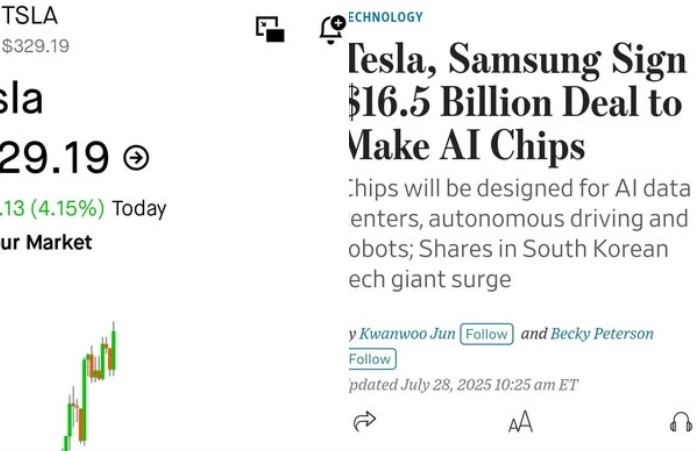Select the Today period label
This screenshot has height=451, width=696.
tap(139, 208)
